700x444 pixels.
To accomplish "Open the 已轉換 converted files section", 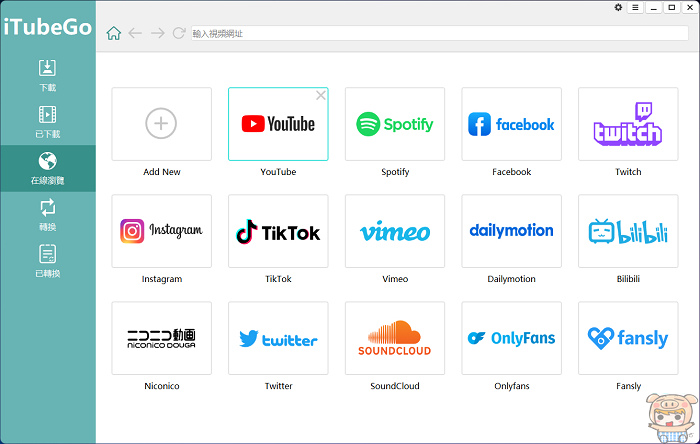I will point(47,261).
